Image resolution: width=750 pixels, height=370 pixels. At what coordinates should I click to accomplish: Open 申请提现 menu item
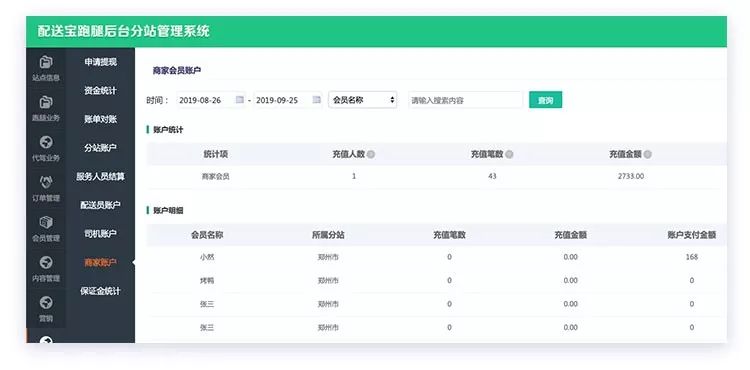tap(100, 62)
